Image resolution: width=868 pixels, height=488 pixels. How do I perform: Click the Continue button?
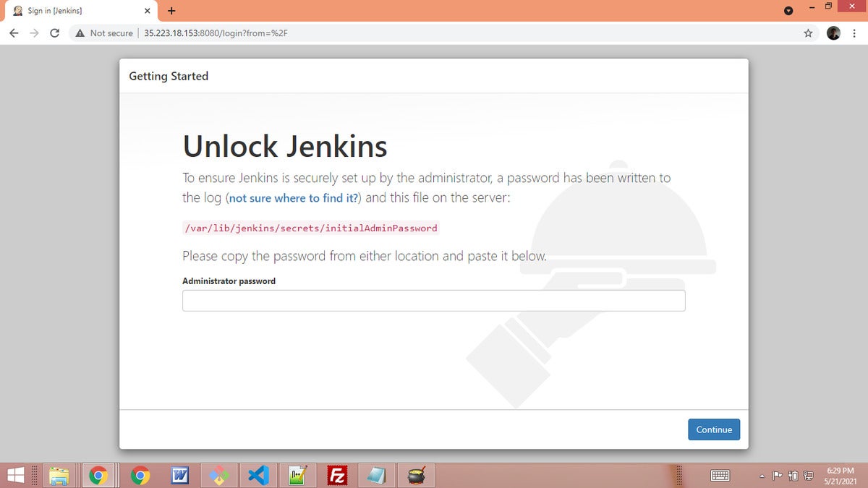click(x=714, y=429)
